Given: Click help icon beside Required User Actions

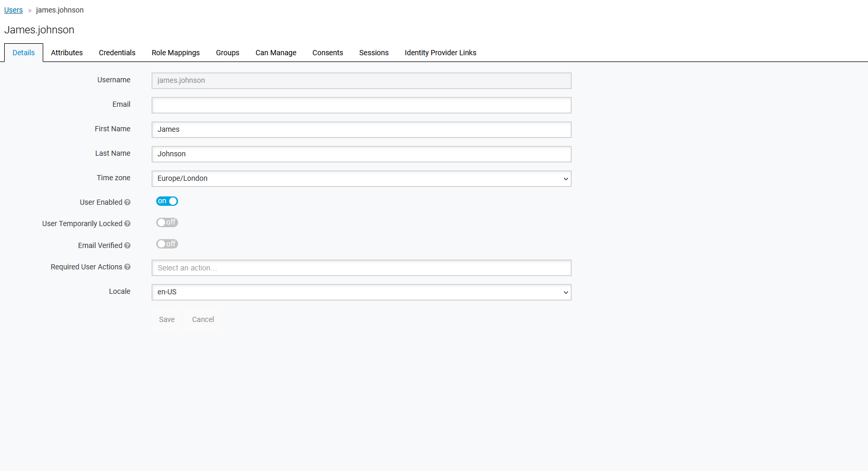Looking at the screenshot, I should pyautogui.click(x=127, y=267).
